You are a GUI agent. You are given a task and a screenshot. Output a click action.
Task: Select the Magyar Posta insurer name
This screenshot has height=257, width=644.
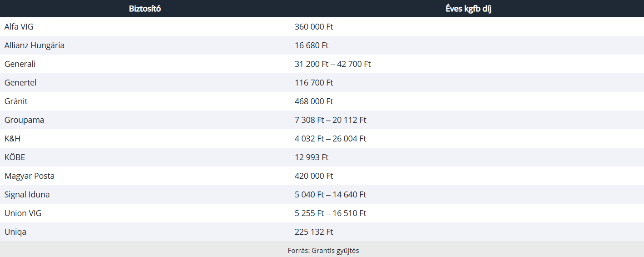(x=30, y=176)
